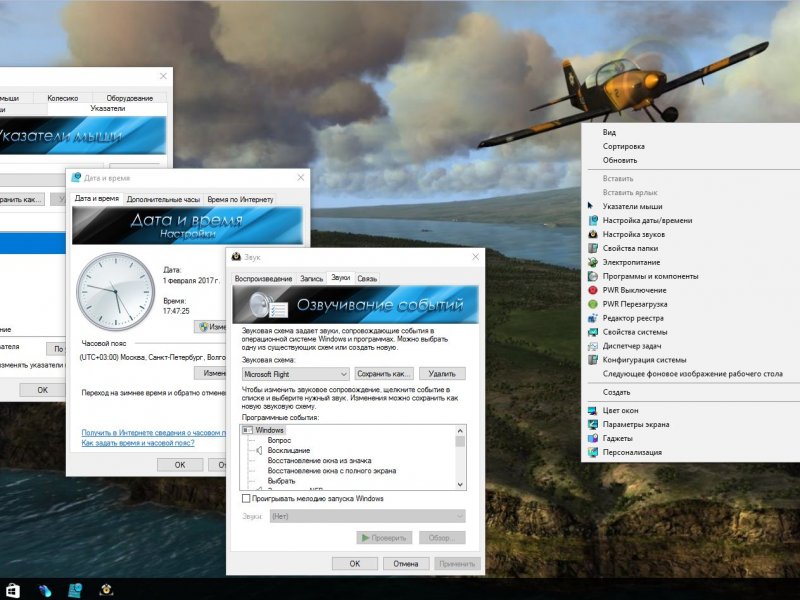Select the Вопрос event in the list
Viewport: 800px width, 600px height.
pyautogui.click(x=279, y=440)
